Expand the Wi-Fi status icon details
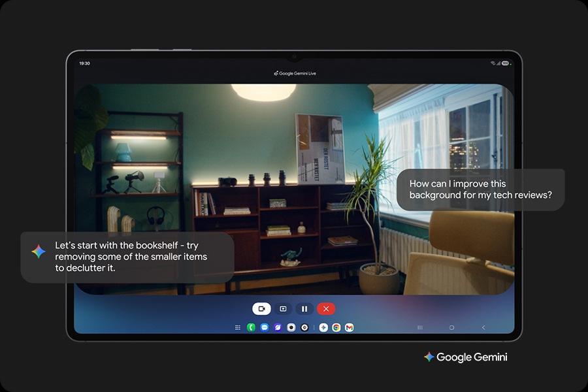Viewport: 588px width, 392px height. pyautogui.click(x=492, y=63)
